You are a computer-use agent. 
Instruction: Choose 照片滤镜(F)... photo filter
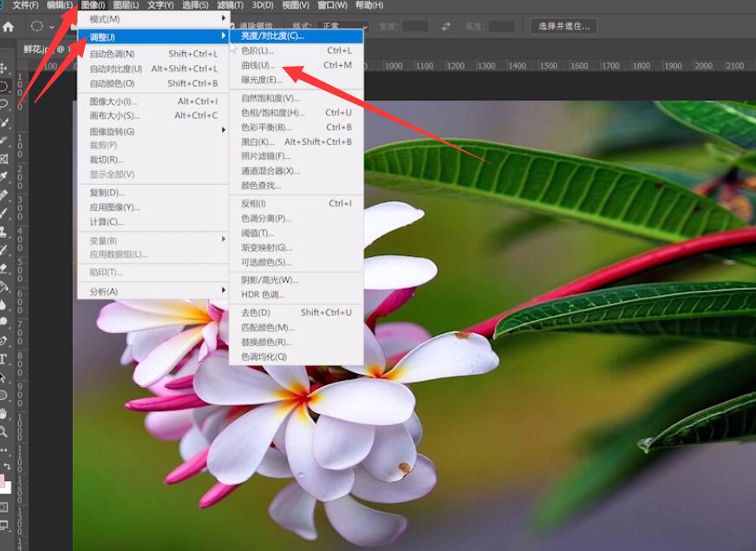pos(296,156)
